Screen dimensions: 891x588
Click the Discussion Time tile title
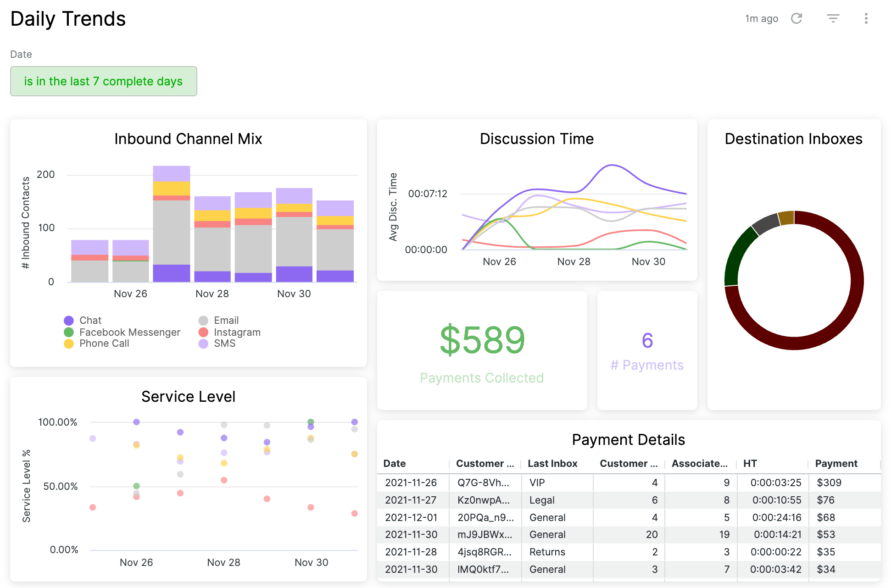coord(537,139)
